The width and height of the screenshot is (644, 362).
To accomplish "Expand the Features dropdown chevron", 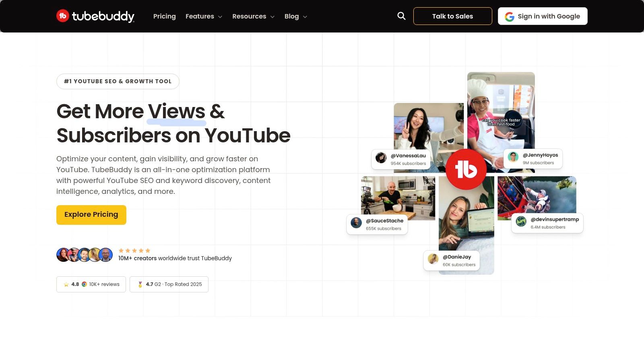I will coord(220,17).
